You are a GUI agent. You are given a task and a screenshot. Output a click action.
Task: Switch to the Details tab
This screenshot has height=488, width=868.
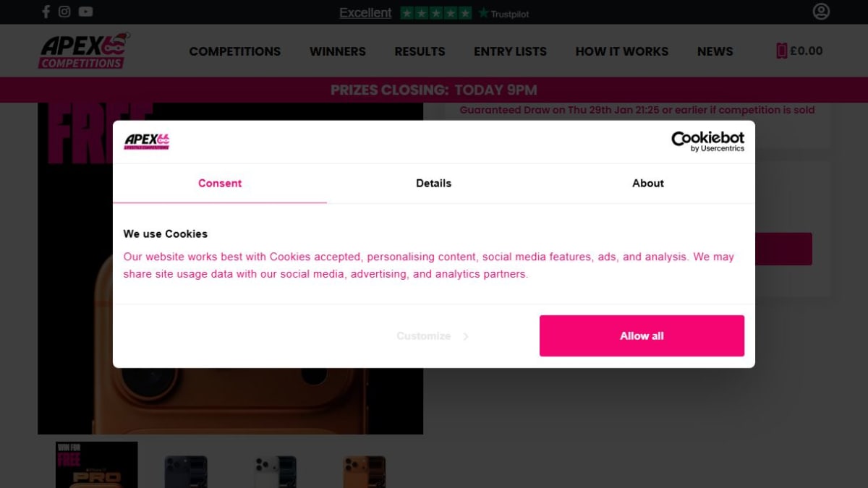click(434, 184)
